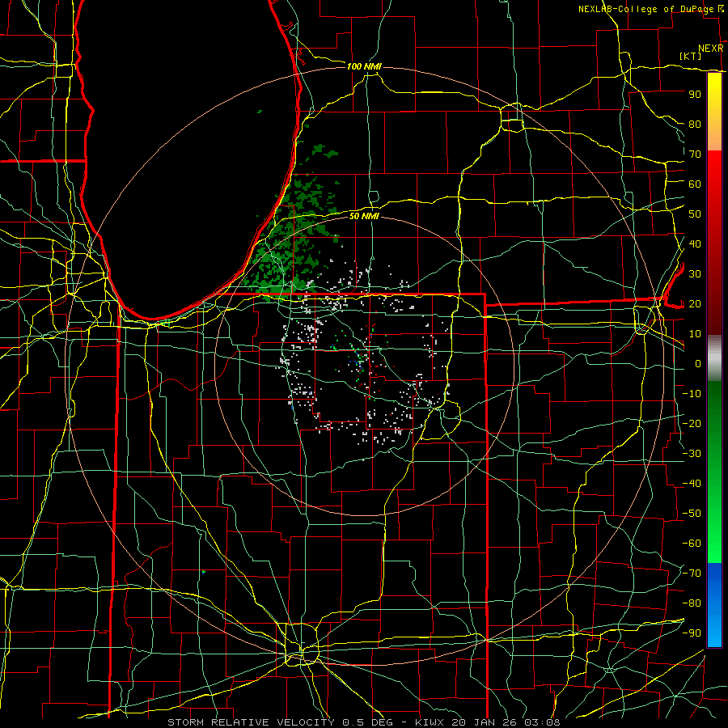The height and width of the screenshot is (728, 728).
Task: Click the -40 scale value
Action: pyautogui.click(x=692, y=484)
